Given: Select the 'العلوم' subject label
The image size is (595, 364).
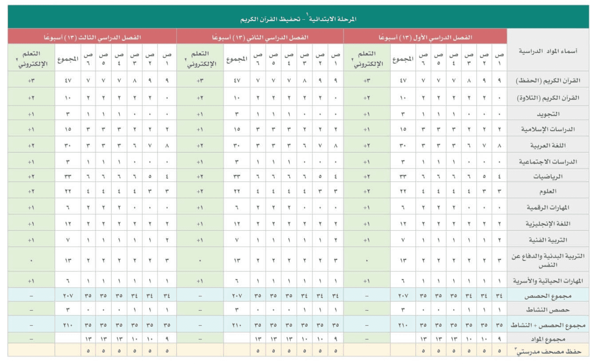Looking at the screenshot, I should tap(548, 191).
